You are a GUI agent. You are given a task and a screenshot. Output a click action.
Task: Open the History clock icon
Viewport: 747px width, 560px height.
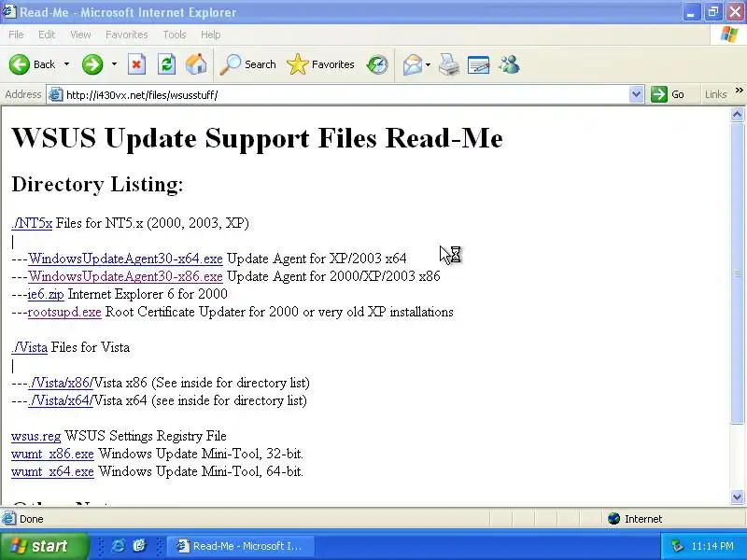click(377, 64)
